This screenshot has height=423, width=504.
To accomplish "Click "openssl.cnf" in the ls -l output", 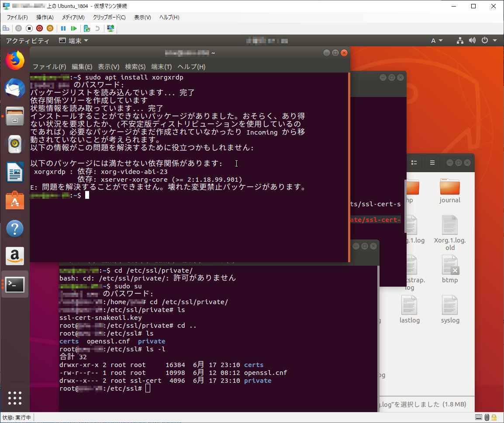I will pyautogui.click(x=266, y=373).
